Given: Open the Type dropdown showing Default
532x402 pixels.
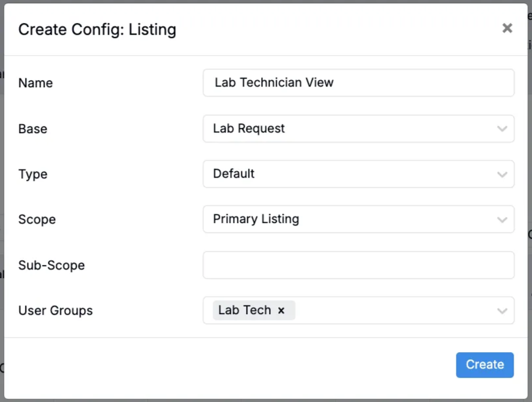Looking at the screenshot, I should tap(348, 174).
